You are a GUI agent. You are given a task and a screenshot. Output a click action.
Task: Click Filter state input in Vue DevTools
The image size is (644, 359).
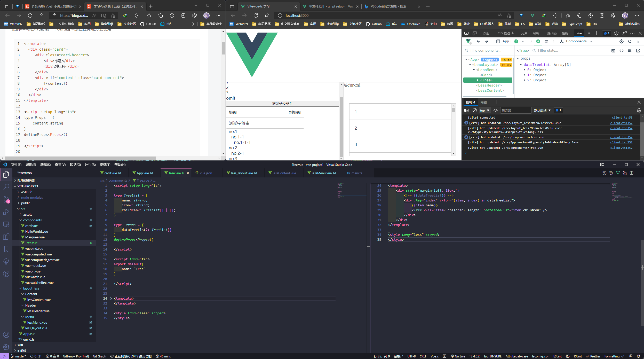coord(570,51)
